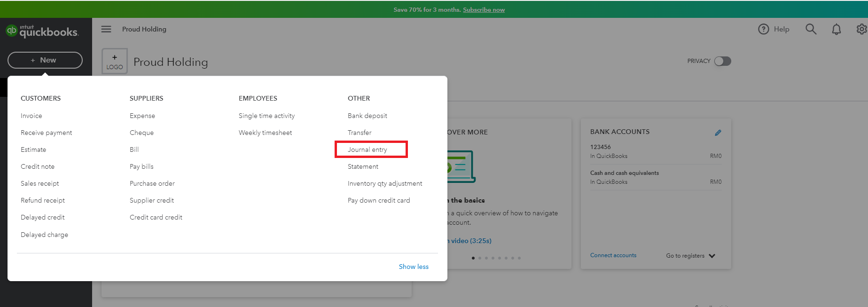Select Delayed charge
The height and width of the screenshot is (307, 868).
45,235
